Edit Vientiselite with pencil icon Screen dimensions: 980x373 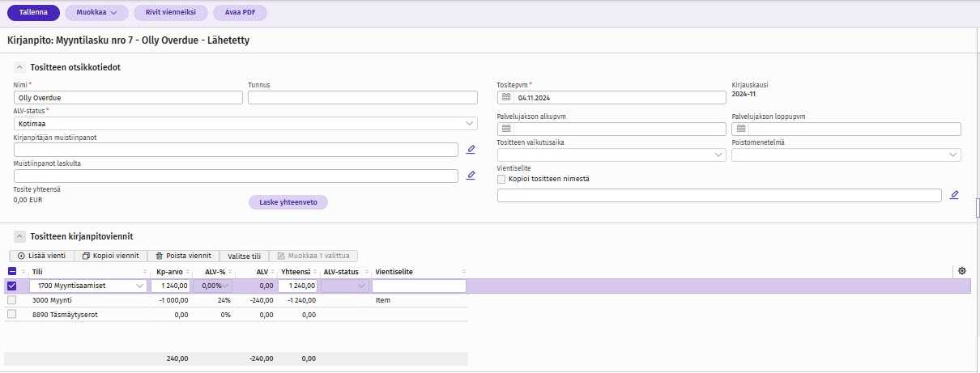pos(954,195)
